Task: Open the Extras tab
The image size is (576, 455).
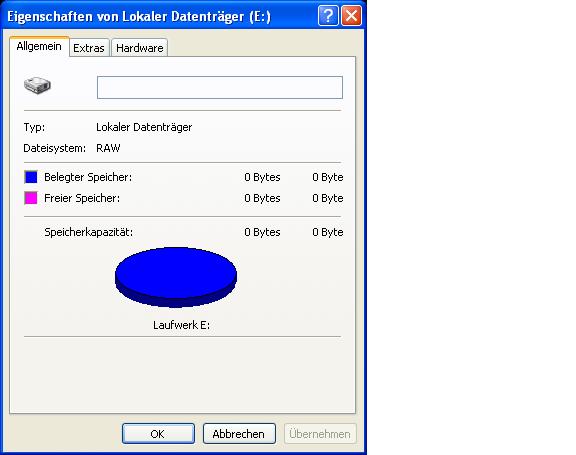Action: 89,48
